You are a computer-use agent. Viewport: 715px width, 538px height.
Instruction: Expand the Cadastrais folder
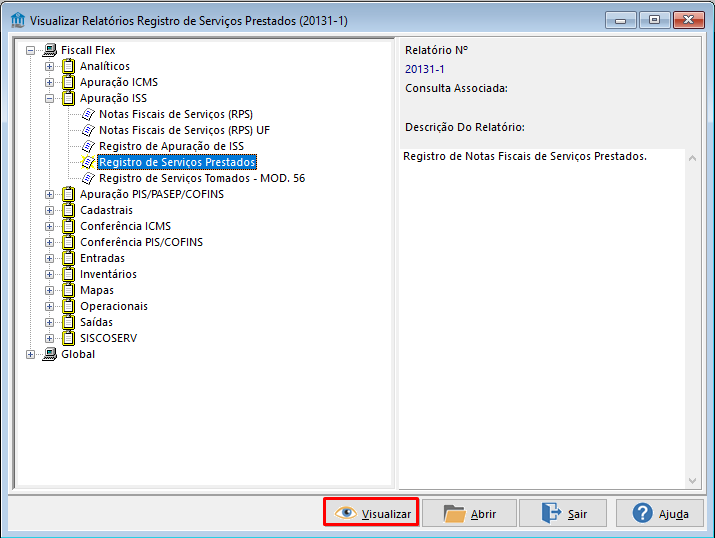coord(50,211)
